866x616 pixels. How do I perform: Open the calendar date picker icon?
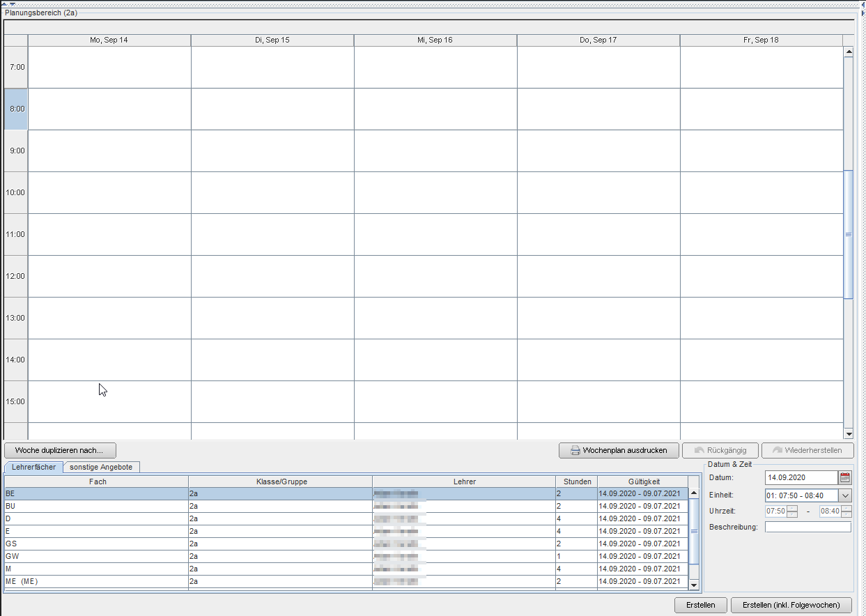pos(845,477)
